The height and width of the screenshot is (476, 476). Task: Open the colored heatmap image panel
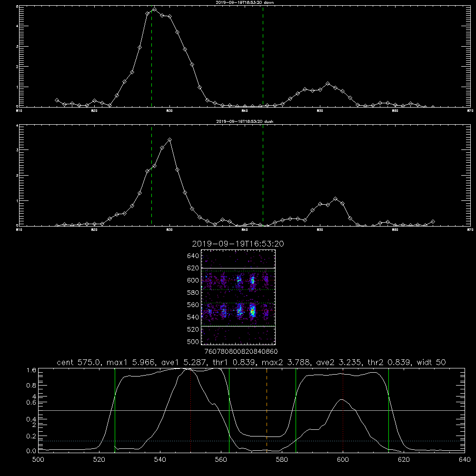click(x=238, y=297)
